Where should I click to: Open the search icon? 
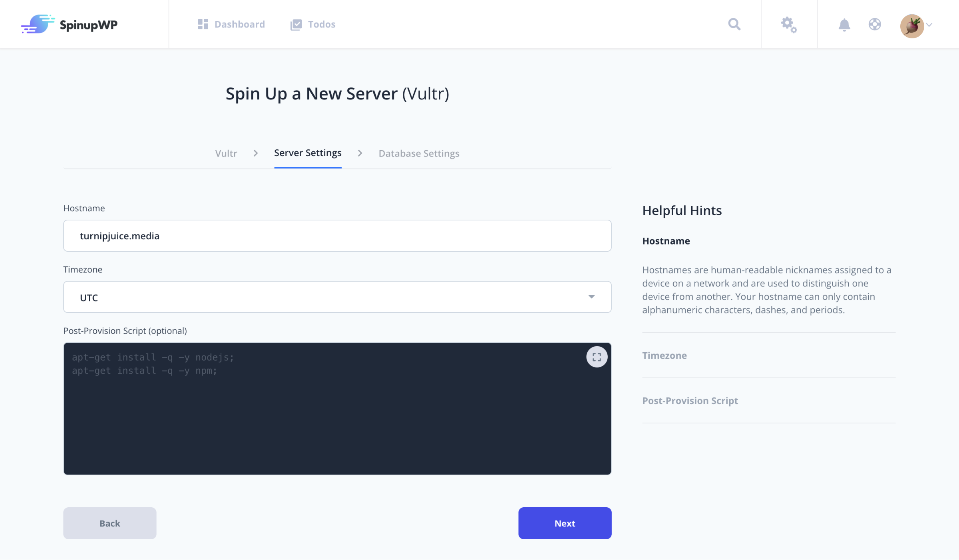[734, 24]
